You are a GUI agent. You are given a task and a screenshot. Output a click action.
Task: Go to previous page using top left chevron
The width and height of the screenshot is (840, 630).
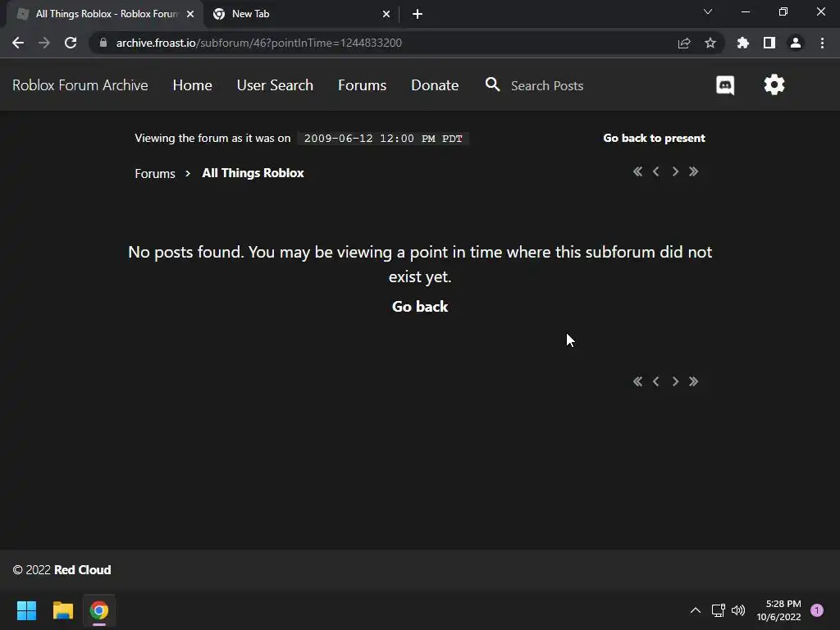pyautogui.click(x=655, y=171)
